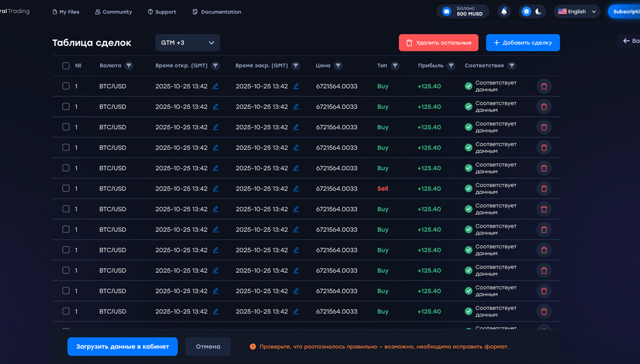640x364 pixels.
Task: Open the Время откр. (GMT) filter
Action: (x=215, y=66)
